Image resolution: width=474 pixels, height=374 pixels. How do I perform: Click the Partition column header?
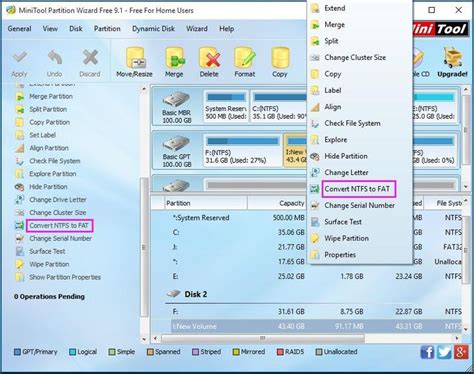206,203
